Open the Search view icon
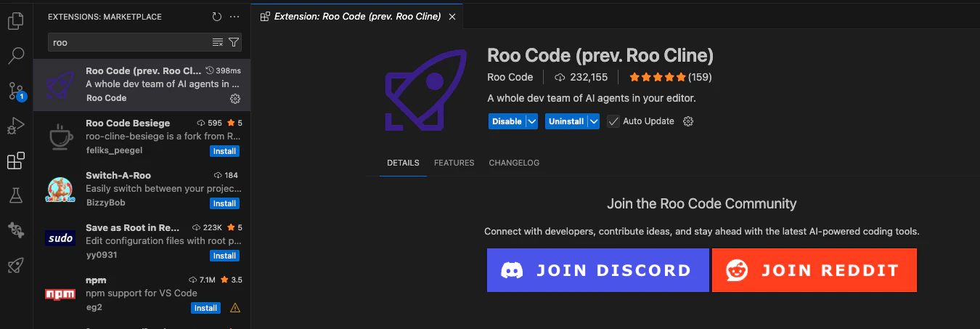980x329 pixels. tap(16, 55)
